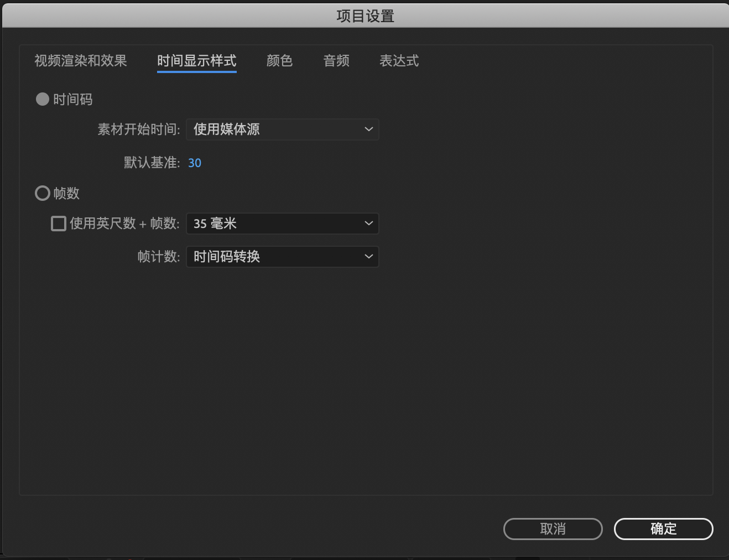选中"帧数"单选按钮

point(43,193)
